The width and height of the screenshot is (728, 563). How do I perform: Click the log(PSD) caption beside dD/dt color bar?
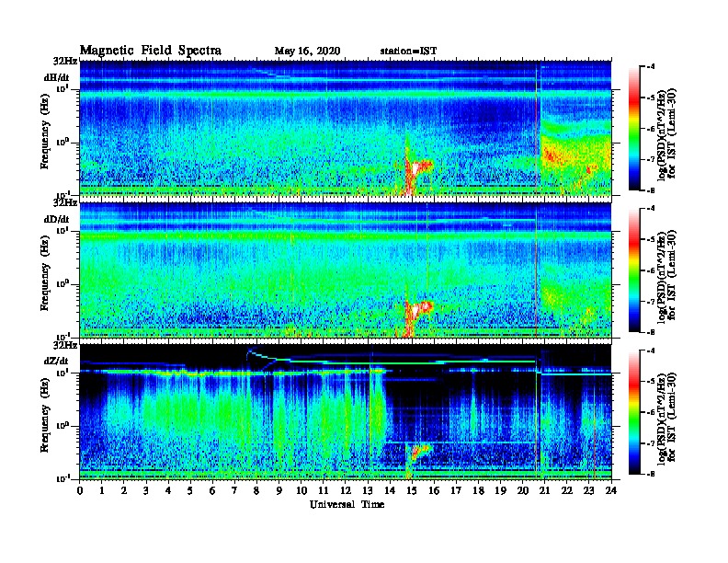pos(666,275)
